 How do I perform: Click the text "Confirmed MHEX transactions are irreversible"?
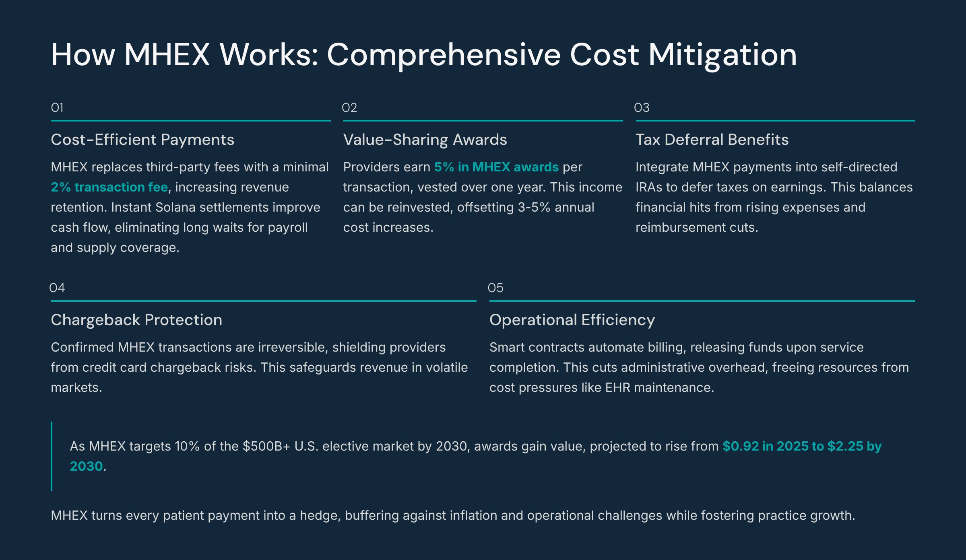[x=188, y=347]
